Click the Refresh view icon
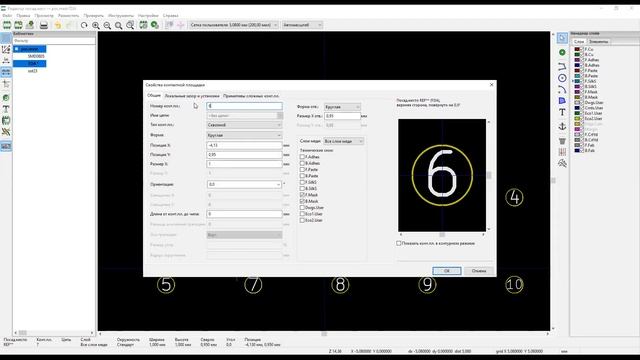 point(84,25)
